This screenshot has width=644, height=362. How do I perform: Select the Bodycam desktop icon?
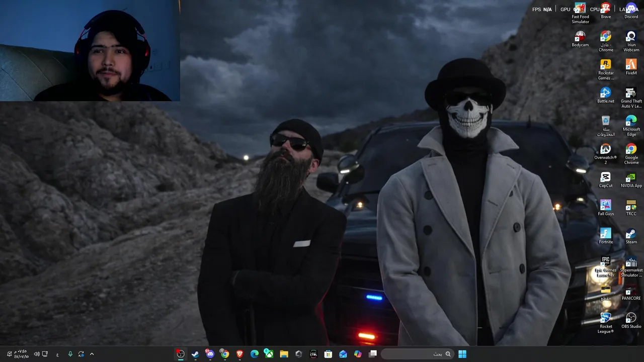(x=580, y=39)
